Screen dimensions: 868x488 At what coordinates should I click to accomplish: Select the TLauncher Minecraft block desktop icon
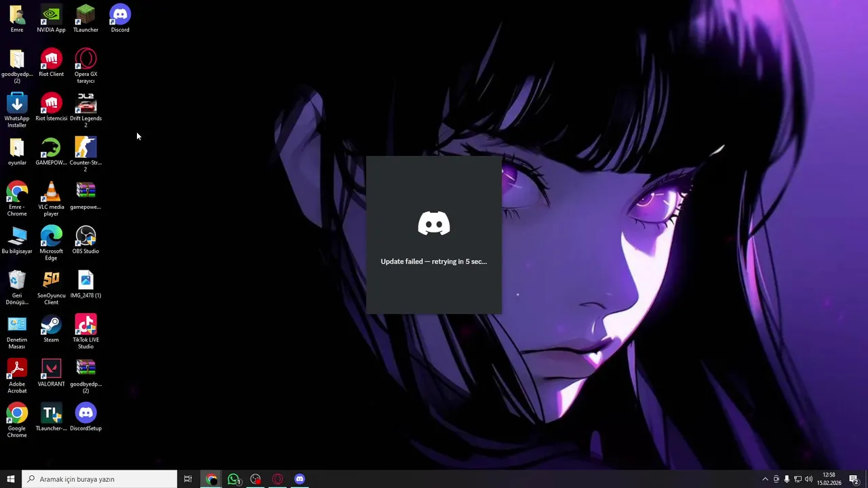(85, 18)
